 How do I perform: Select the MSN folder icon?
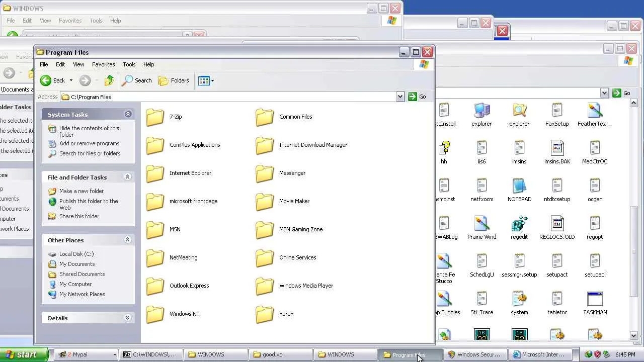[155, 230]
